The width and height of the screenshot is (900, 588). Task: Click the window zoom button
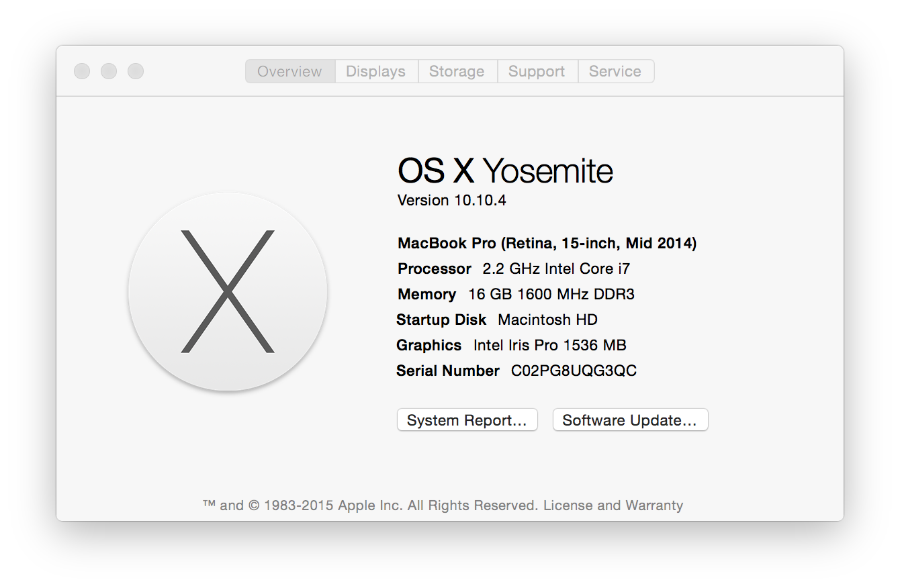(x=136, y=71)
